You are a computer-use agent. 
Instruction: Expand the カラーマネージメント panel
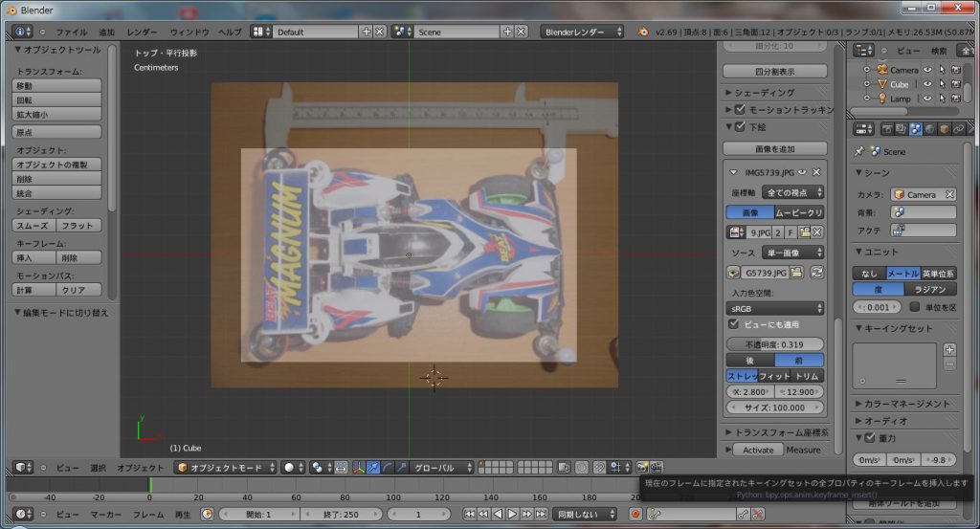pyautogui.click(x=902, y=404)
